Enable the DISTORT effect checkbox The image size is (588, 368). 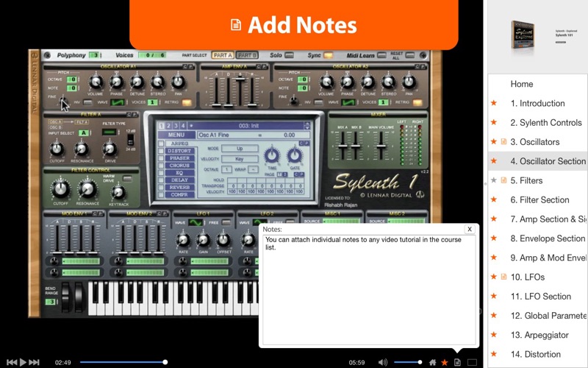pyautogui.click(x=161, y=151)
